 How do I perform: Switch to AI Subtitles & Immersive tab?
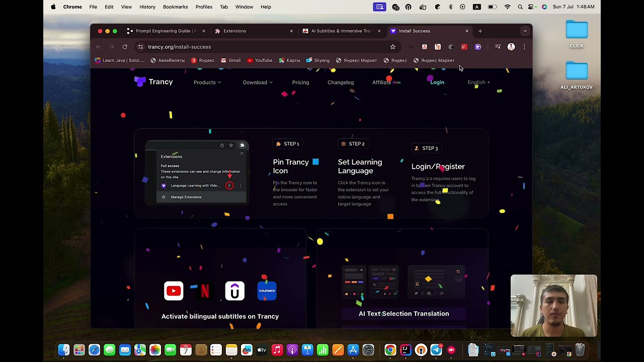pos(342,31)
